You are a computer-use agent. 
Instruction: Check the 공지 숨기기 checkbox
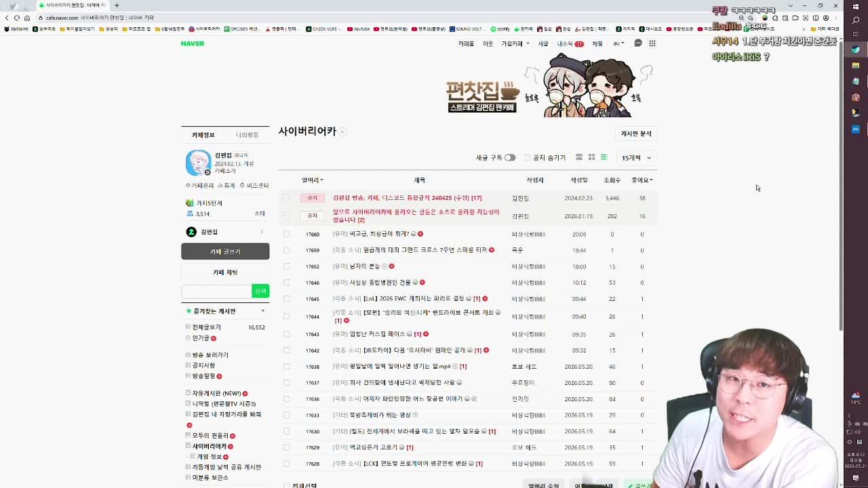(x=527, y=157)
